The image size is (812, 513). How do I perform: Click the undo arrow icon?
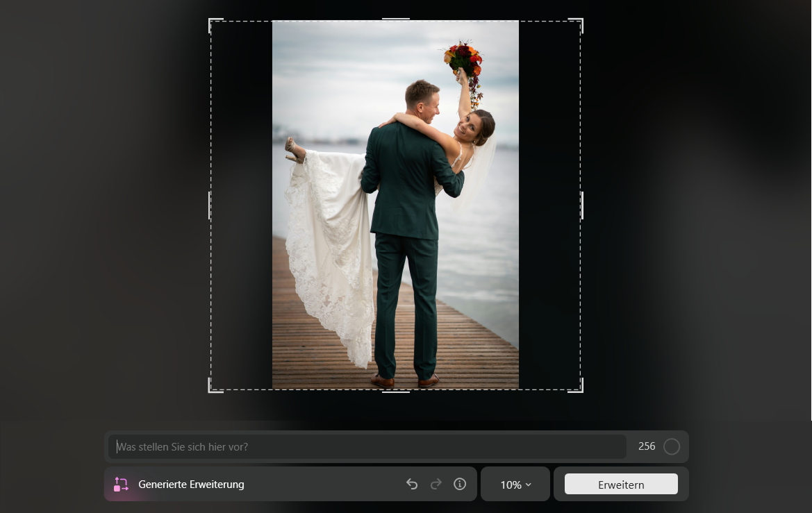tap(412, 484)
